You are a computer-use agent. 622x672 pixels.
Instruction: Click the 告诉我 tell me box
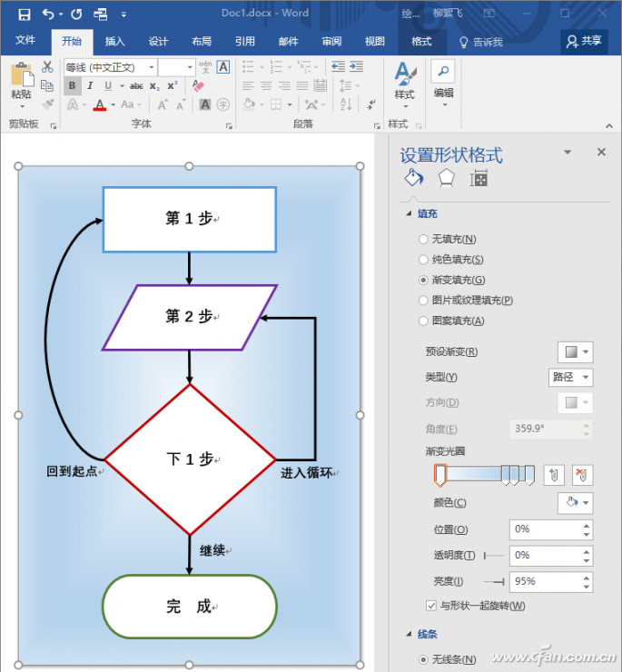481,42
